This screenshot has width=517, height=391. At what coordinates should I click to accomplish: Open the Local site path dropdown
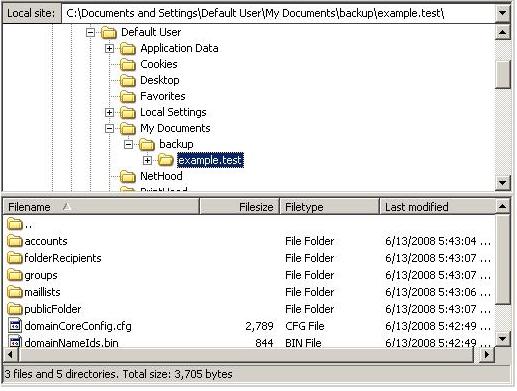tap(502, 13)
